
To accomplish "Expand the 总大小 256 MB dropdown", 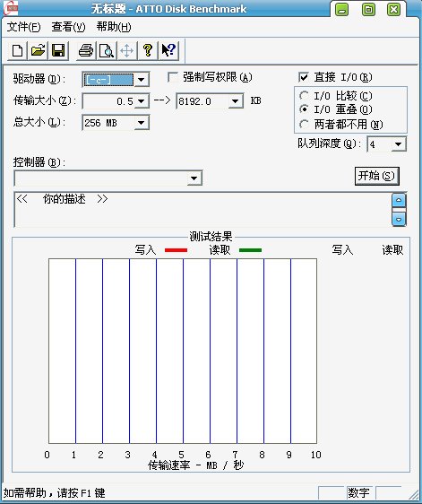I will pos(142,123).
